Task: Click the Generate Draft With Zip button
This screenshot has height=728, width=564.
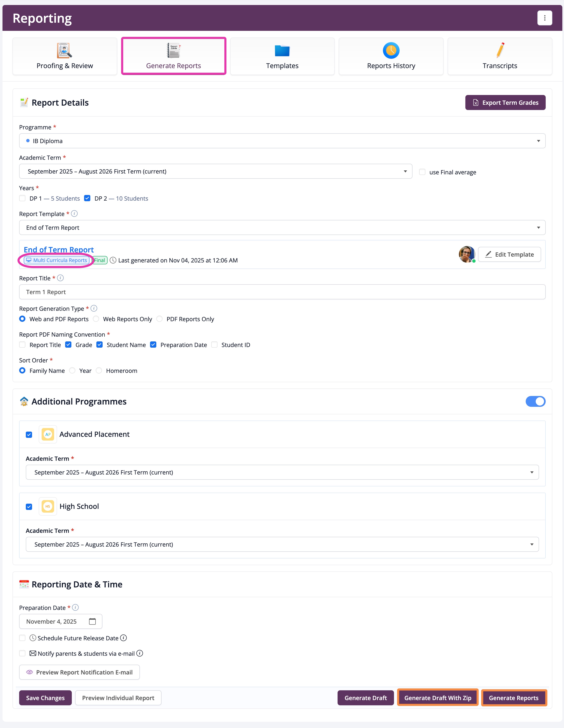Action: click(437, 698)
